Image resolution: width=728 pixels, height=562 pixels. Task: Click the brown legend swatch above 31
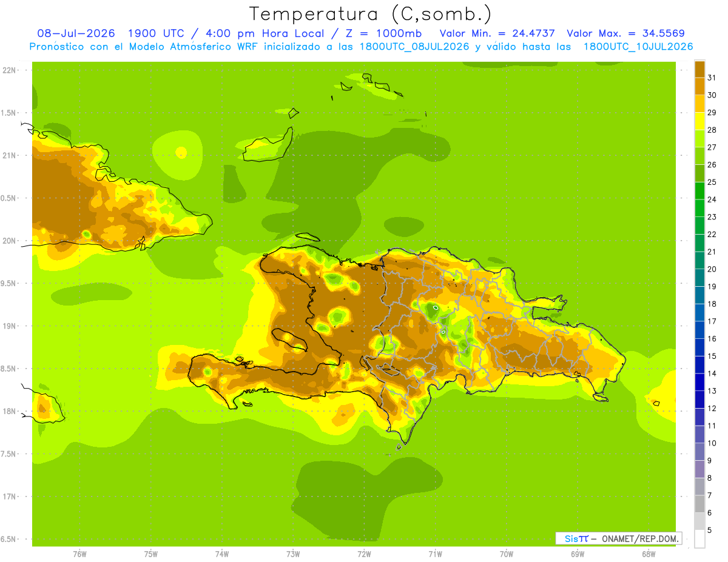pyautogui.click(x=699, y=69)
